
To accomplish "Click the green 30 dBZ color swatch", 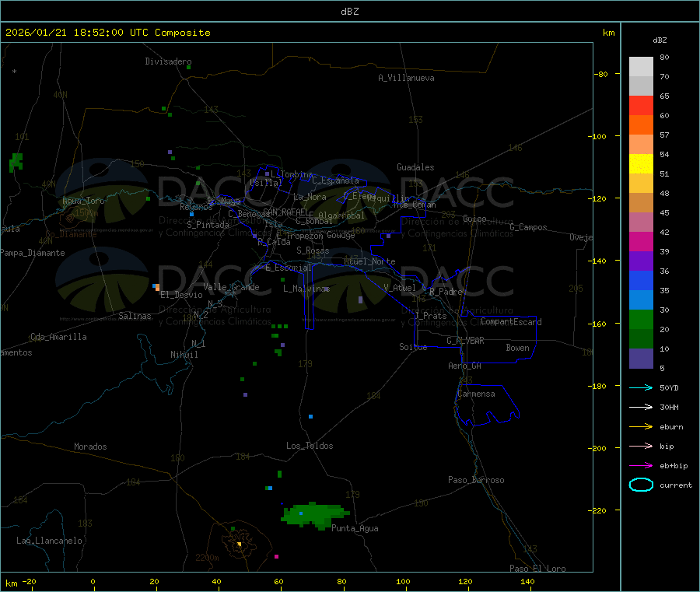I will pos(641,319).
